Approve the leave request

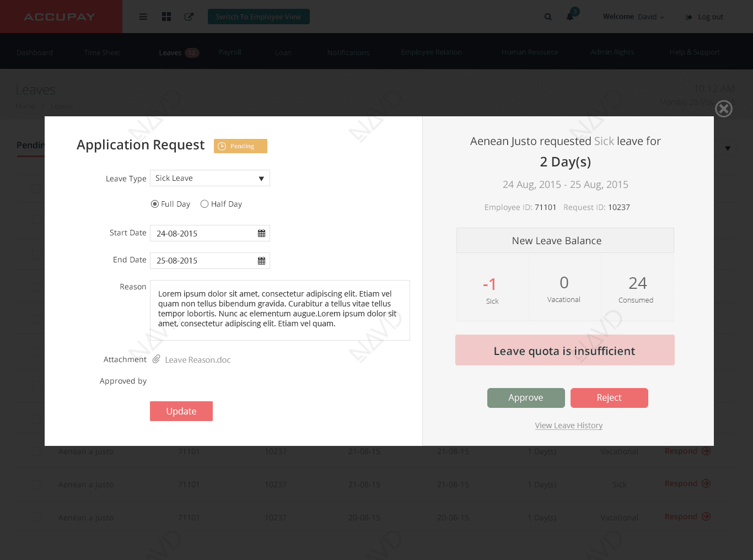pos(526,398)
